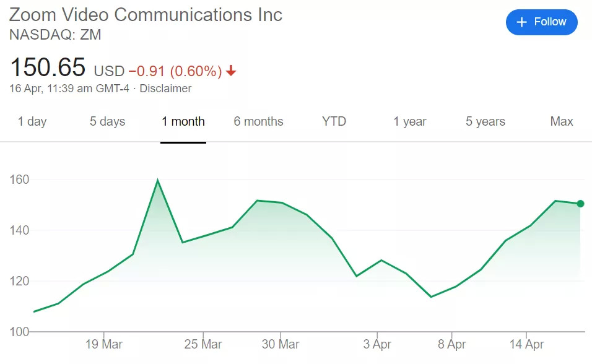Click the green endpoint dot on chart
Viewport: 592px width, 364px height.
point(580,204)
